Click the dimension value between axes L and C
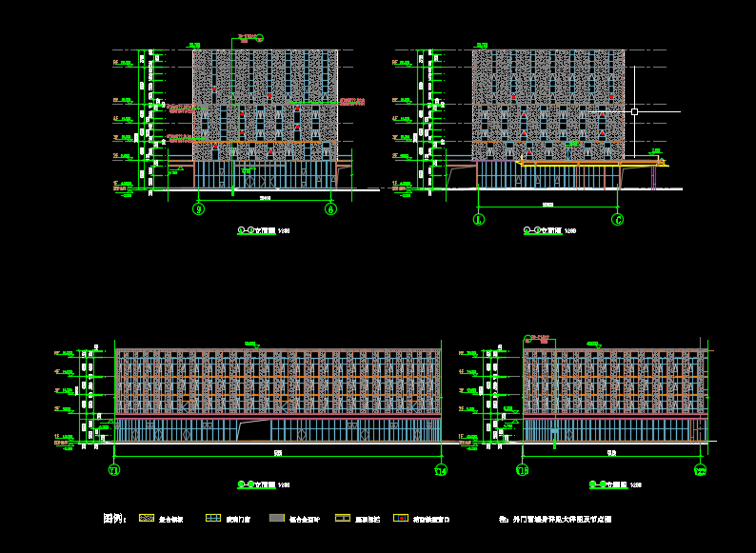Image resolution: width=756 pixels, height=553 pixels. [547, 205]
